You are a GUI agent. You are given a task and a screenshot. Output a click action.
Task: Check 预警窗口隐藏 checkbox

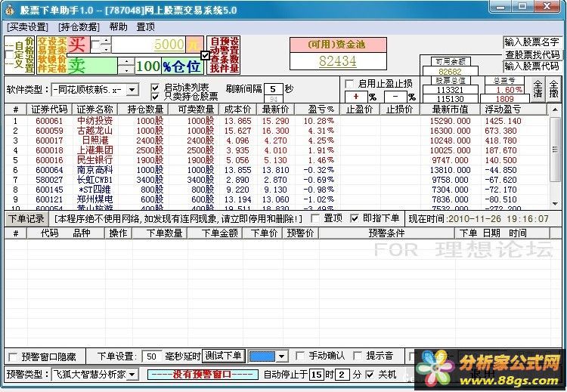coord(13,357)
